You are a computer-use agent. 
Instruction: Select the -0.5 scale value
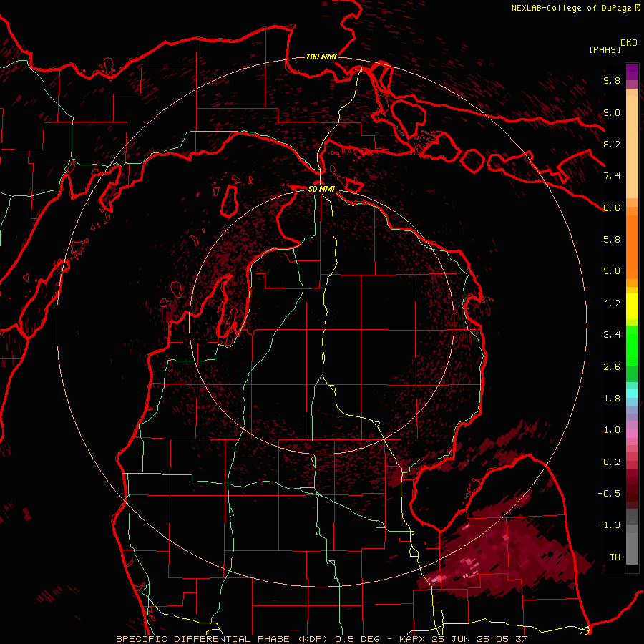(x=609, y=494)
